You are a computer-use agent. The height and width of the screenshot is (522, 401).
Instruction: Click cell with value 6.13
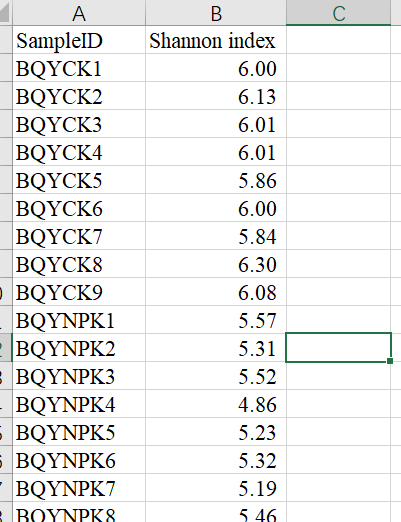[x=216, y=96]
